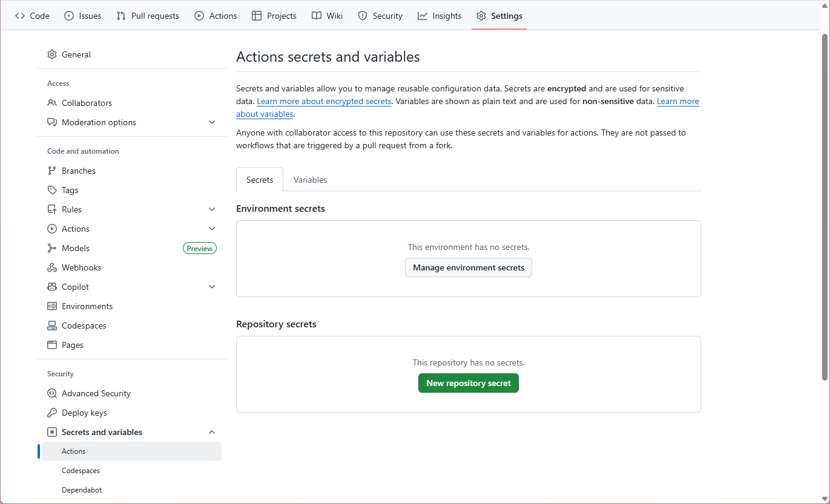Expand the Moderation options section
This screenshot has height=504, width=830.
tap(212, 122)
